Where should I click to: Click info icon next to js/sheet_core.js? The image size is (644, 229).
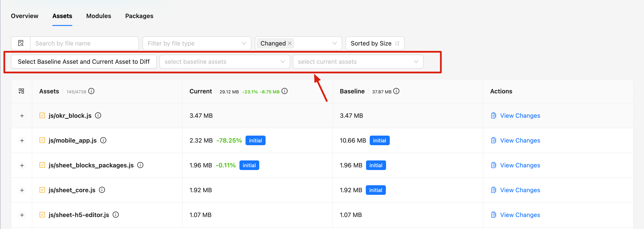102,190
